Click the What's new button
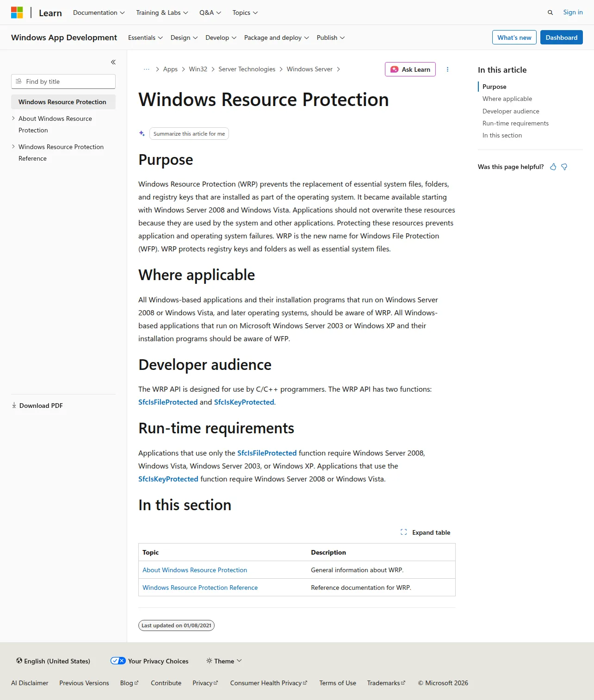594x700 pixels. tap(514, 37)
